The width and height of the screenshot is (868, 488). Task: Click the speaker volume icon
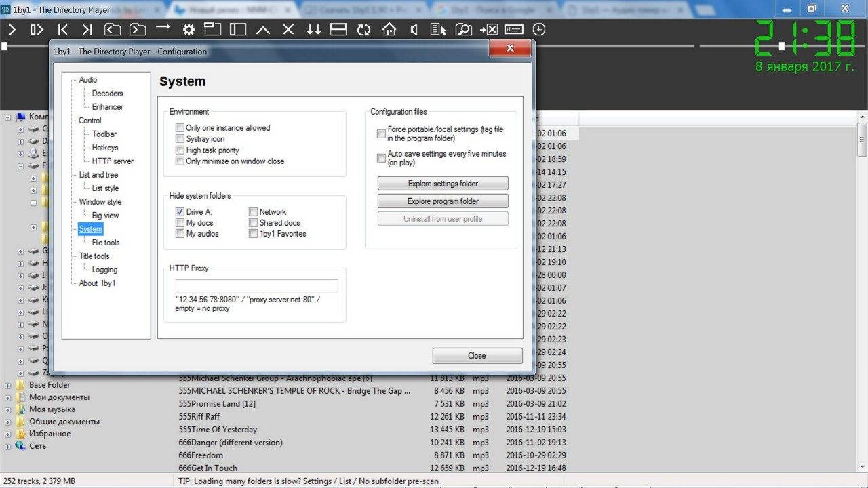(x=414, y=30)
